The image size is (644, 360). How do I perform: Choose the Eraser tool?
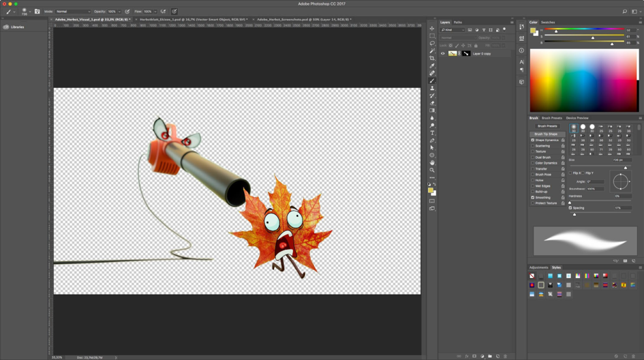(x=432, y=103)
